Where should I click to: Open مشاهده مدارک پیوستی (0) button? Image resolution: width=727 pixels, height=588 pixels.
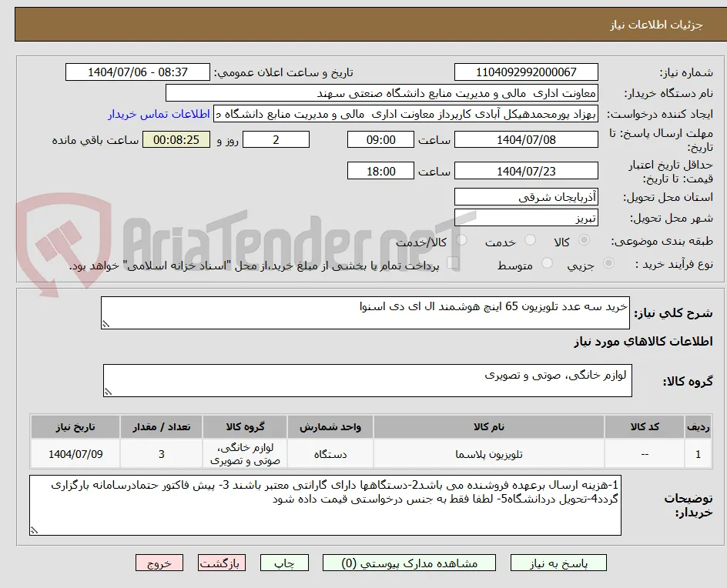tap(410, 563)
